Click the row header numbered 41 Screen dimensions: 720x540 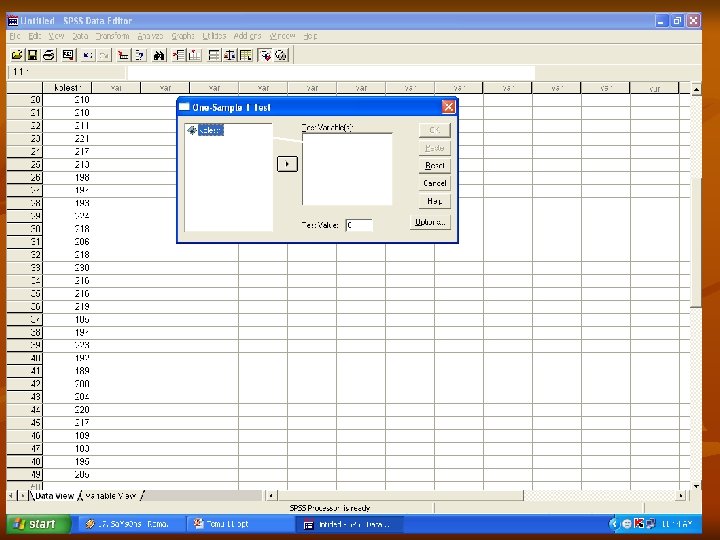[x=25, y=371]
